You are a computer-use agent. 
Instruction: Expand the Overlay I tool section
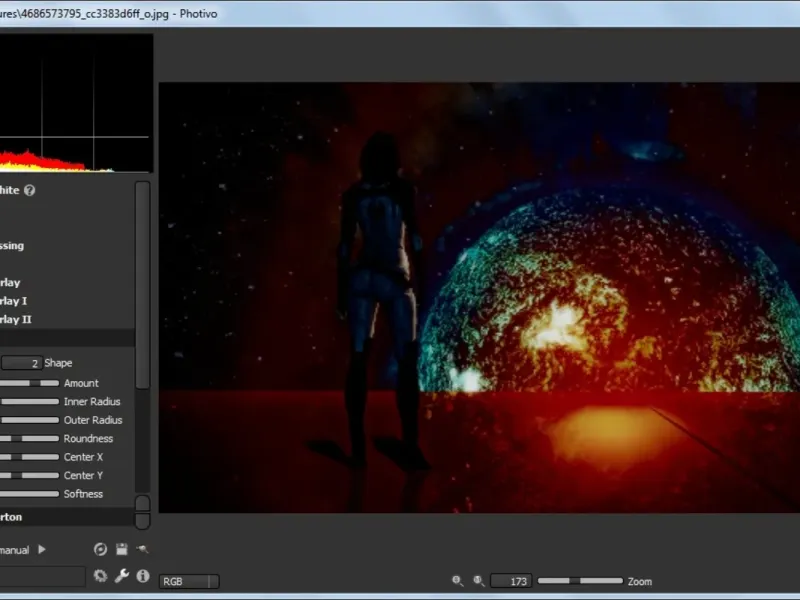(x=12, y=301)
